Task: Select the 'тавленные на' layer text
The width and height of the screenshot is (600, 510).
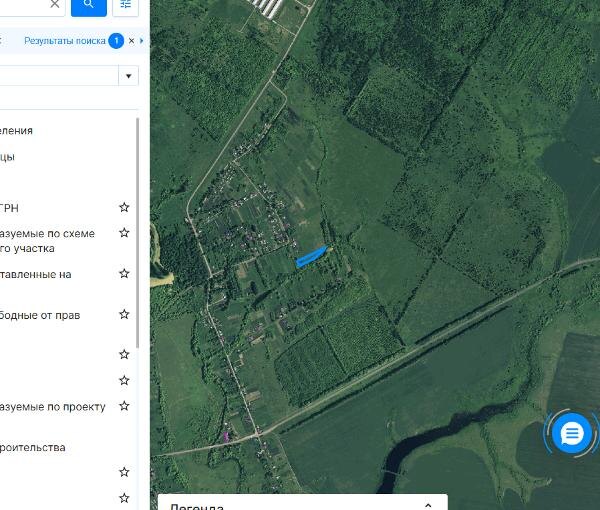Action: click(36, 275)
